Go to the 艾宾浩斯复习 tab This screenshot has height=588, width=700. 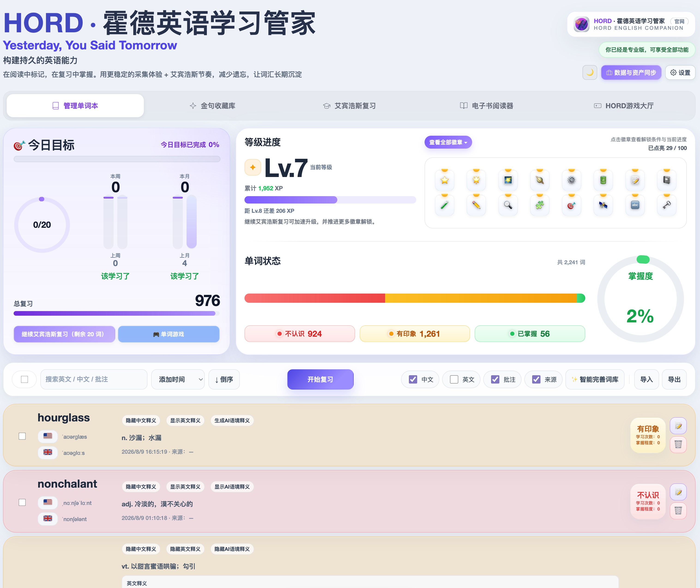(x=350, y=106)
